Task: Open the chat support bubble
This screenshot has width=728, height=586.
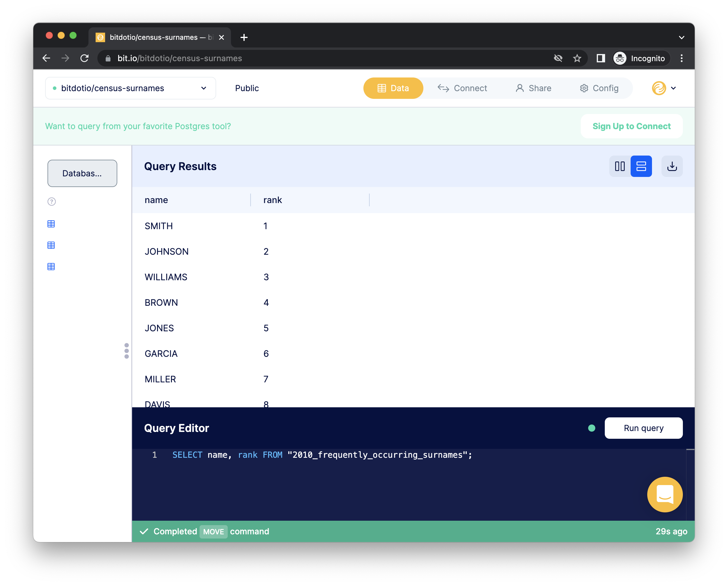Action: click(664, 494)
